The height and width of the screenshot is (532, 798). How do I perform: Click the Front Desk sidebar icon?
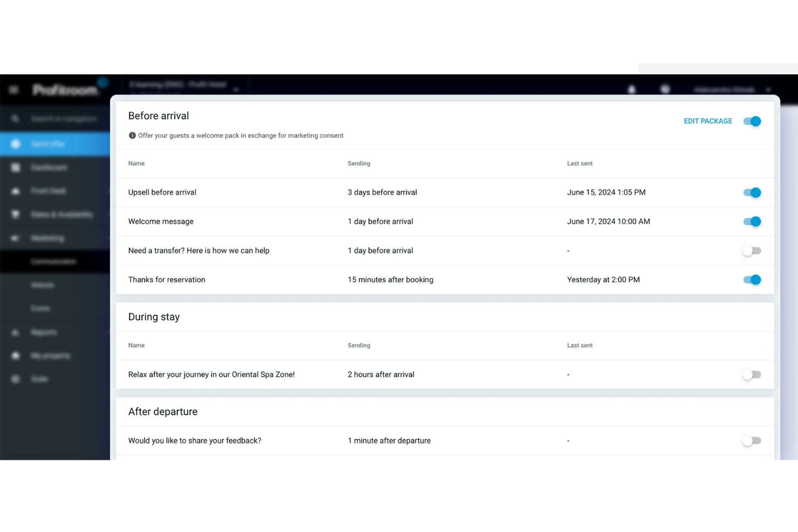[15, 191]
